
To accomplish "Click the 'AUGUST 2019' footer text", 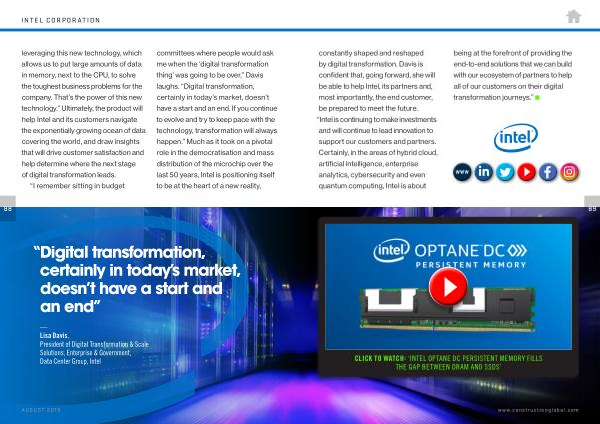I will [41, 410].
